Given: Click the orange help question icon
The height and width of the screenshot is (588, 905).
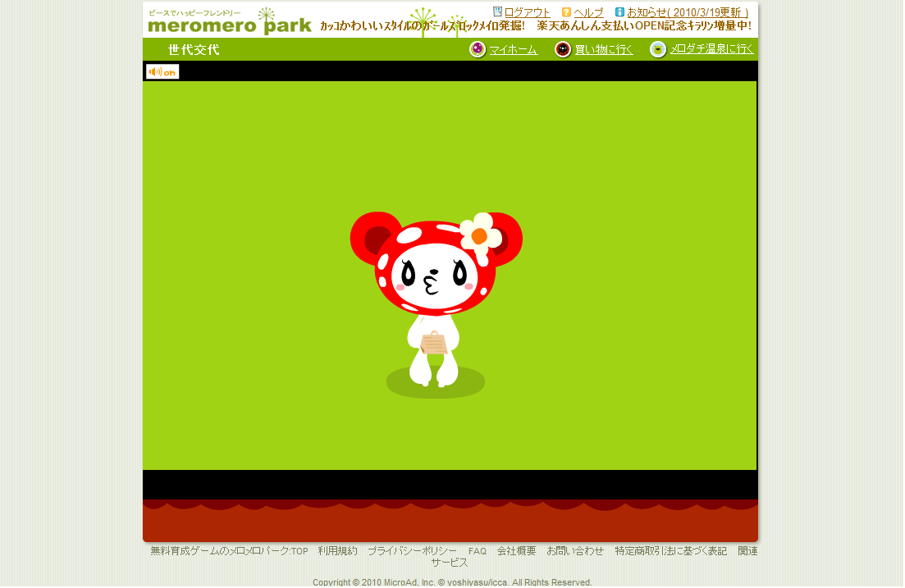Looking at the screenshot, I should click(x=566, y=11).
